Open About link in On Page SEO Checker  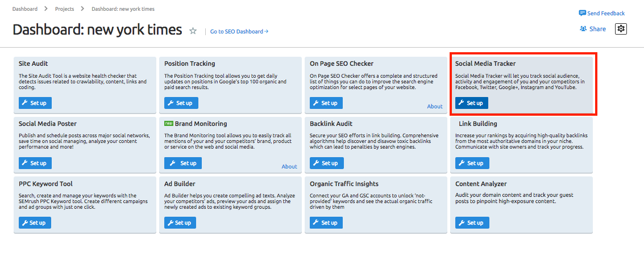(x=434, y=106)
